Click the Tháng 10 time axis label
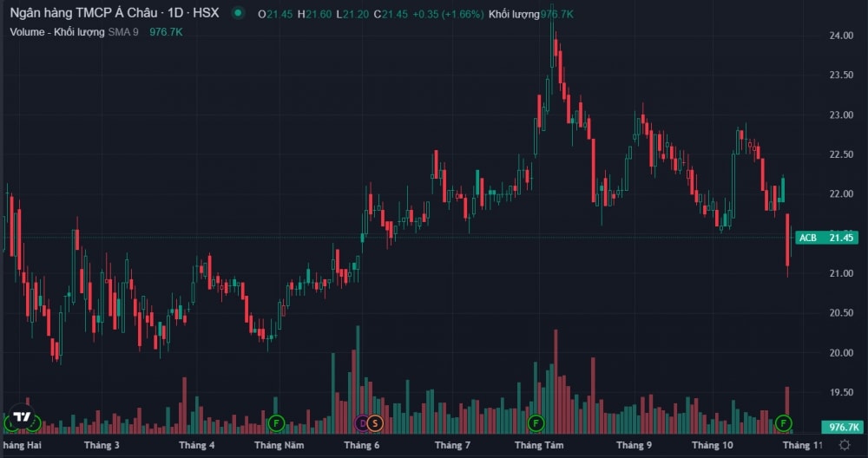 [712, 445]
